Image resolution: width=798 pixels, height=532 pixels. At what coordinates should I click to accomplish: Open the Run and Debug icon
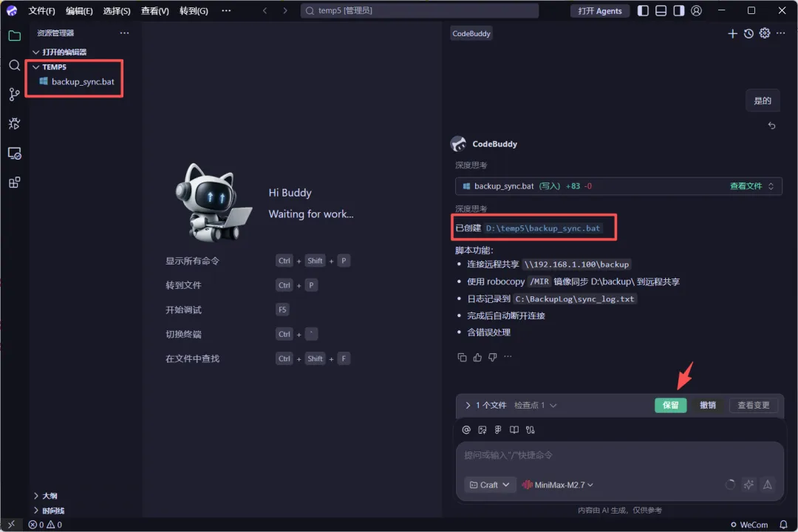[14, 123]
